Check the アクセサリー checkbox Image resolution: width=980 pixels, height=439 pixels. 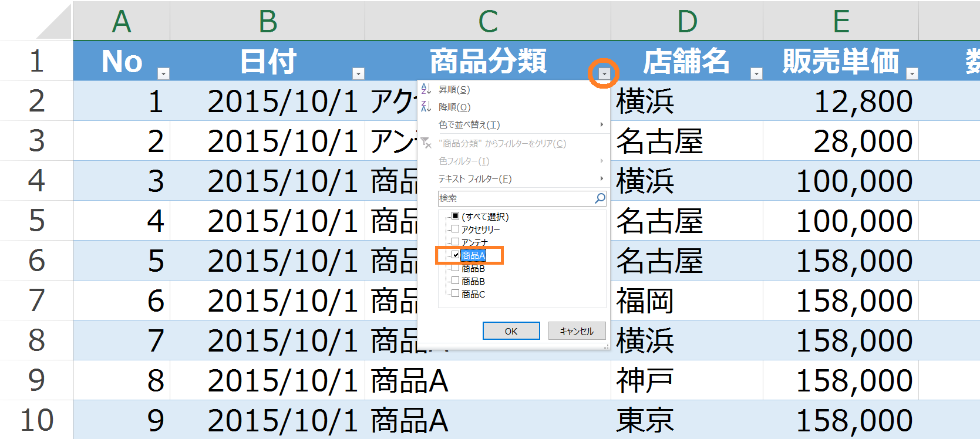pyautogui.click(x=455, y=229)
